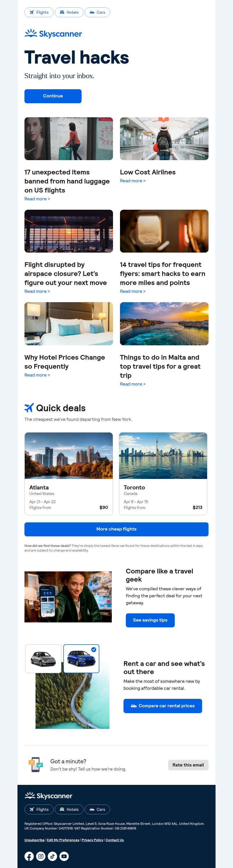Image resolution: width=233 pixels, height=868 pixels.
Task: Click the Unsubscribe link
Action: tap(34, 840)
